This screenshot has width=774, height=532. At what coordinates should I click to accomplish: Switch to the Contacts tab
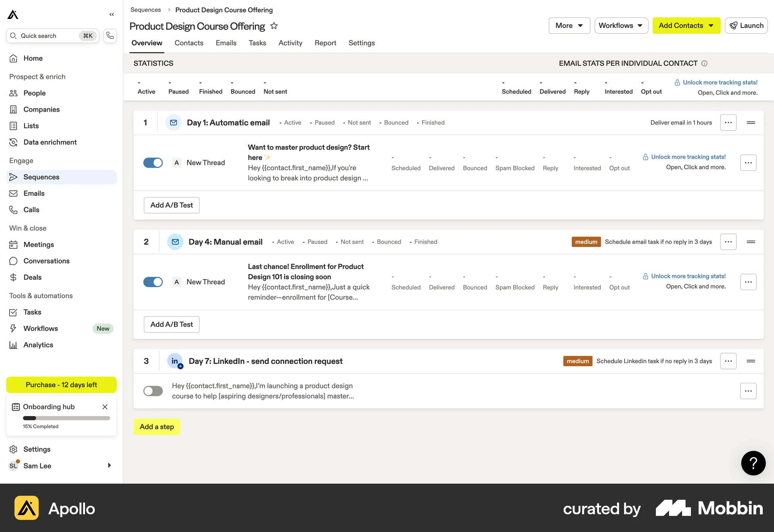pos(189,43)
